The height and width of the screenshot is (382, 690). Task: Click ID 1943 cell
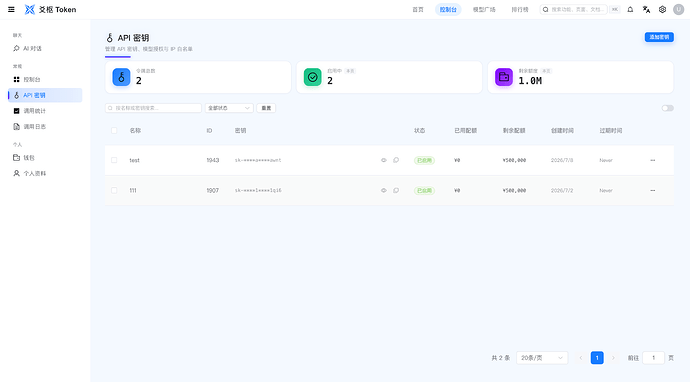pos(213,160)
